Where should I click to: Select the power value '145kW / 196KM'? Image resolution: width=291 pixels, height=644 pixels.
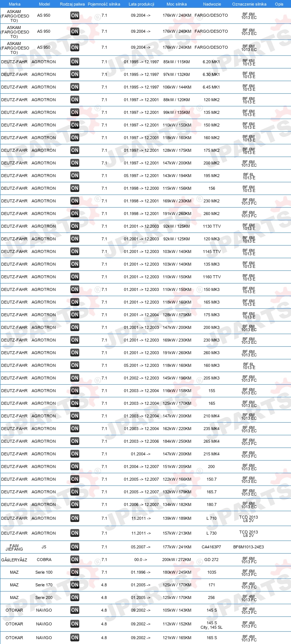177,378
